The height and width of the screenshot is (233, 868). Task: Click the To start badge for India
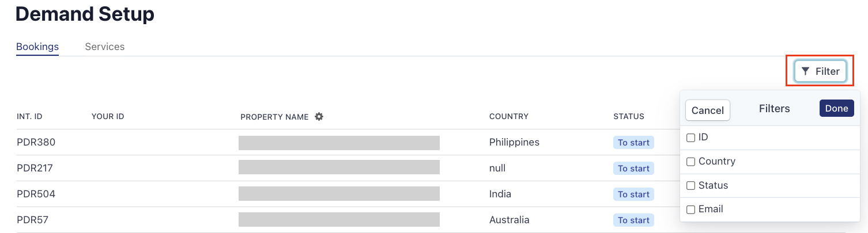pyautogui.click(x=633, y=194)
